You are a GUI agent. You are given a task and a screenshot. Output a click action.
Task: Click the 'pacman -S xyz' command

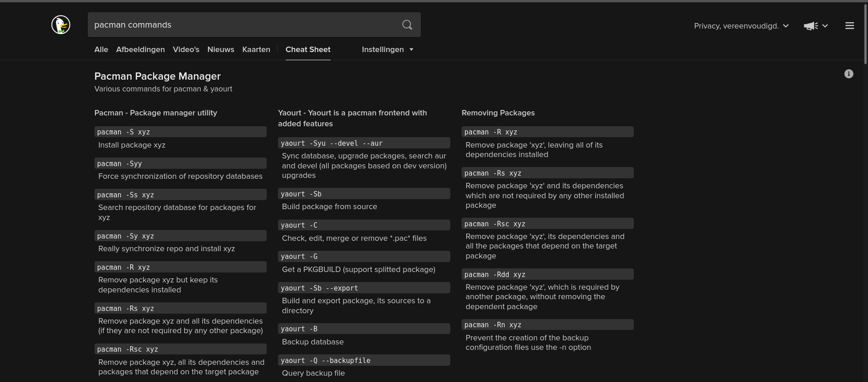click(x=180, y=132)
